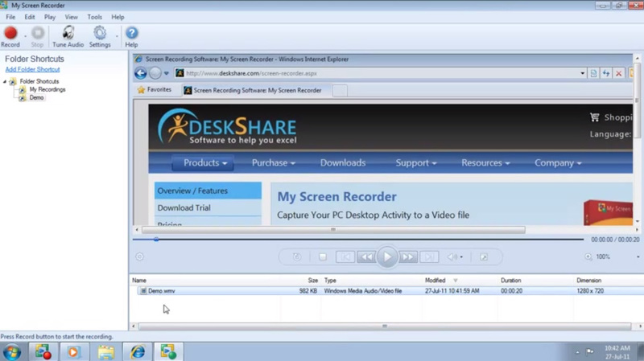Screen dimensions: 644x361
Task: Sort file list by Modified column
Action: [x=435, y=281]
